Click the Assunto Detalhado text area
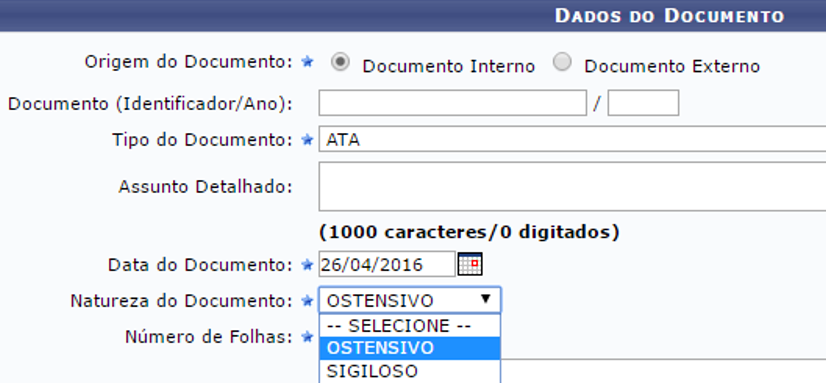Viewport: 826px width, 383px height. coord(572,186)
